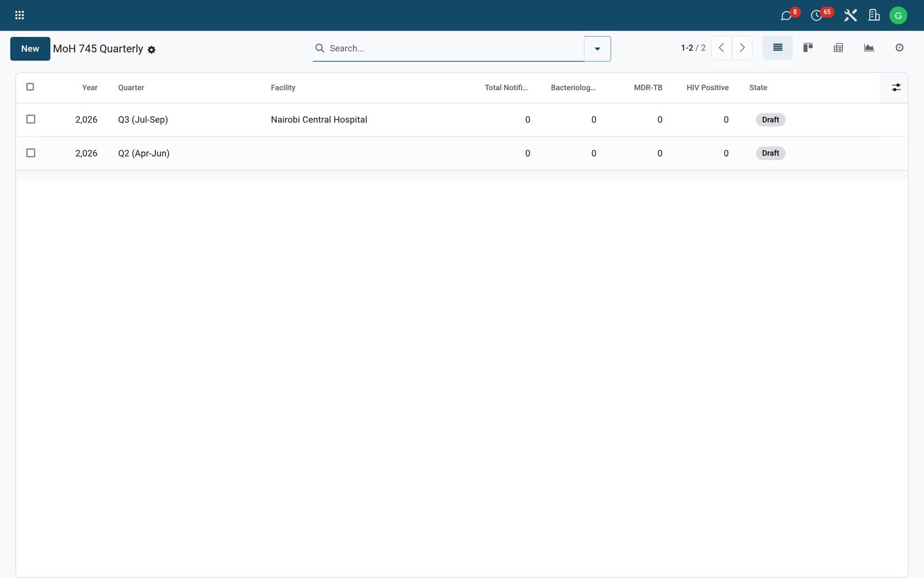This screenshot has height=578, width=924.
Task: Click New to create a report
Action: (x=30, y=49)
